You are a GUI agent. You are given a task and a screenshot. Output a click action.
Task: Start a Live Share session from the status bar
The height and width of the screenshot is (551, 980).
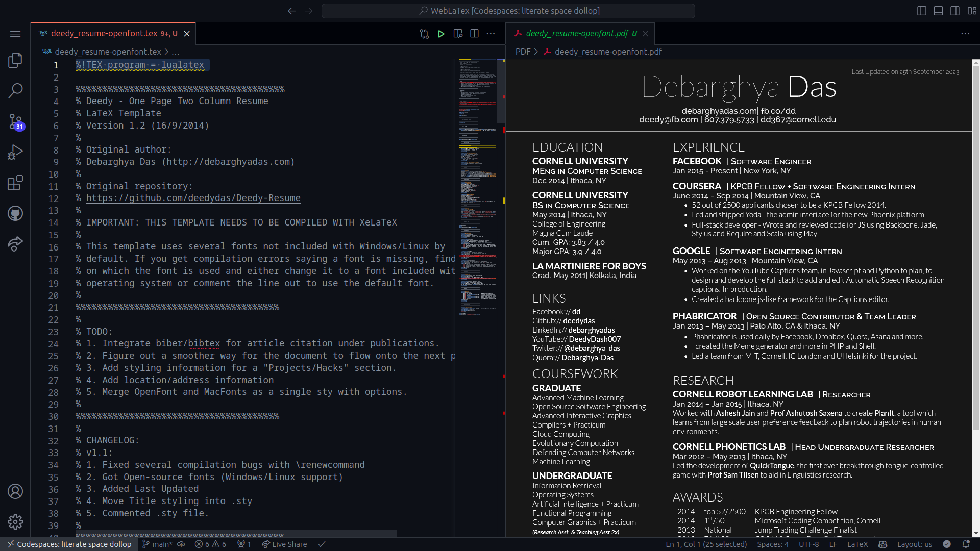click(284, 544)
